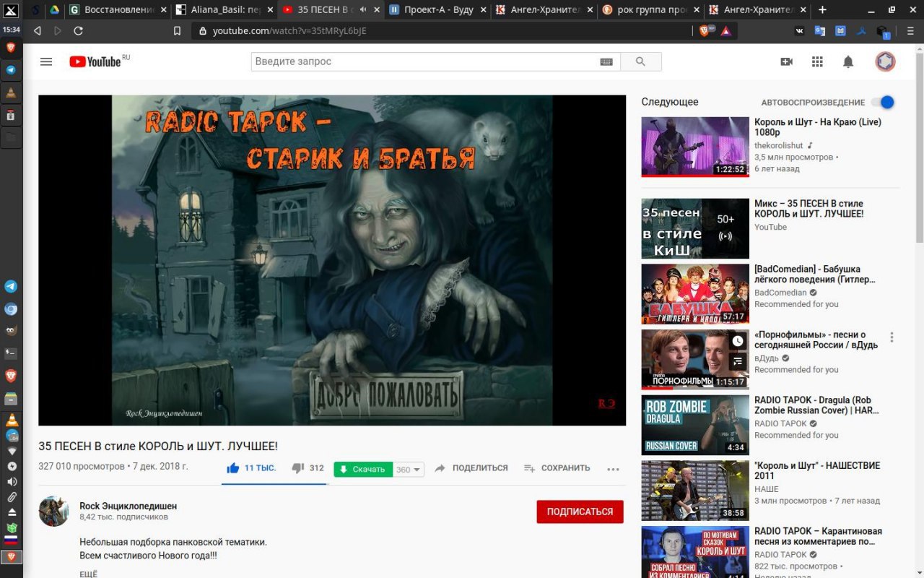
Task: Open Wi-Fi network tray icon
Action: click(11, 451)
